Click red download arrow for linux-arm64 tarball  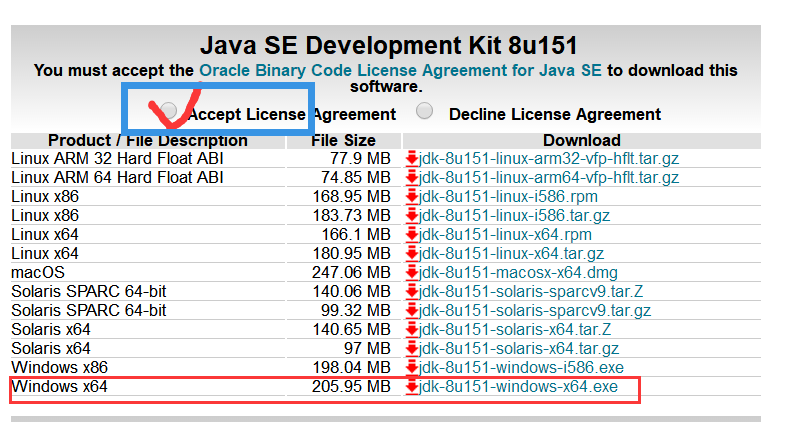(412, 178)
